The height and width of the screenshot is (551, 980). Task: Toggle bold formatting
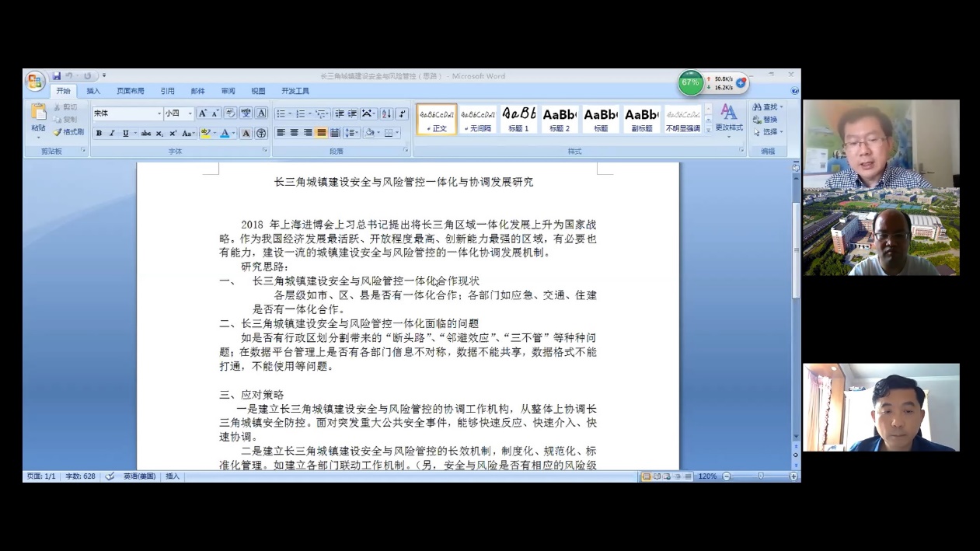pyautogui.click(x=99, y=134)
